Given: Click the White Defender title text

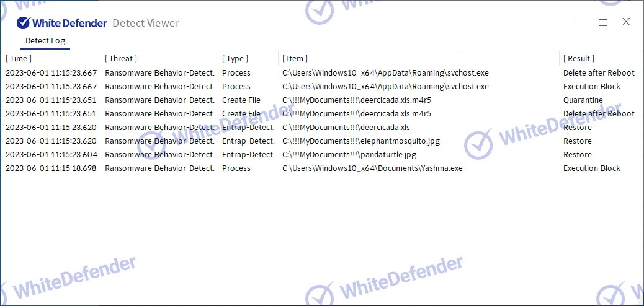Looking at the screenshot, I should click(x=69, y=23).
